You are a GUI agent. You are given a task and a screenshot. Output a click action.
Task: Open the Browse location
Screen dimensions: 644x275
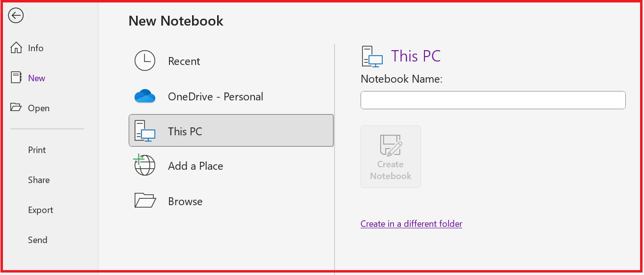[231, 201]
